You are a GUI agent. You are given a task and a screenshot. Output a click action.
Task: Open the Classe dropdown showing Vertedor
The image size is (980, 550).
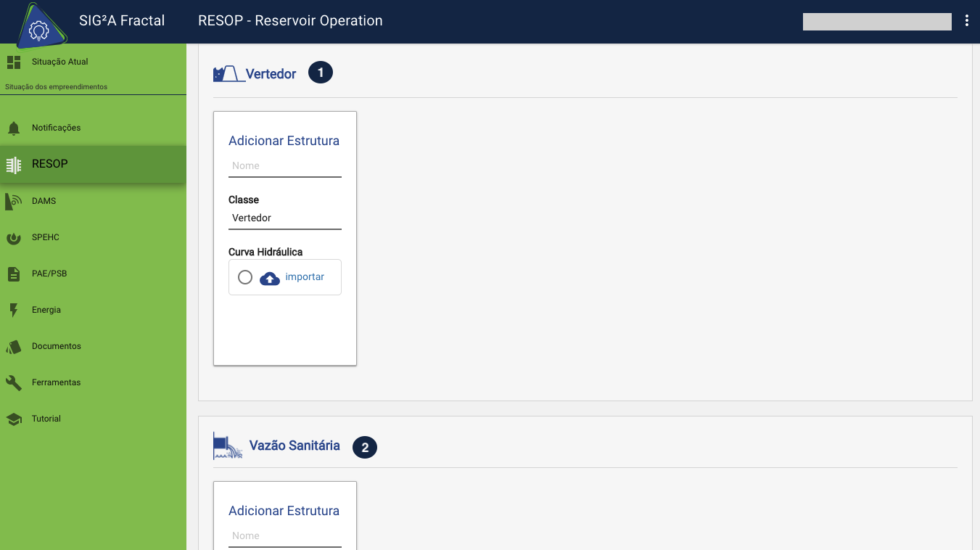284,218
